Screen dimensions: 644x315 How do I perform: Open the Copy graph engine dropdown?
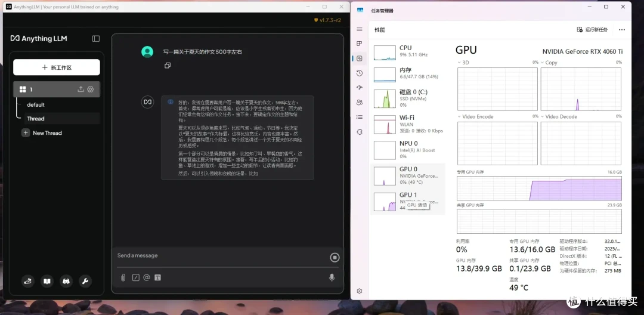point(549,63)
